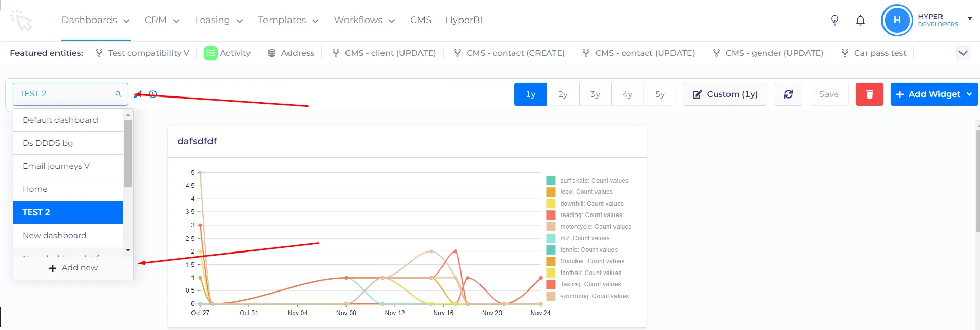Viewport: 980px width, 330px height.
Task: Click the m2 series teal color swatch
Action: 551,238
